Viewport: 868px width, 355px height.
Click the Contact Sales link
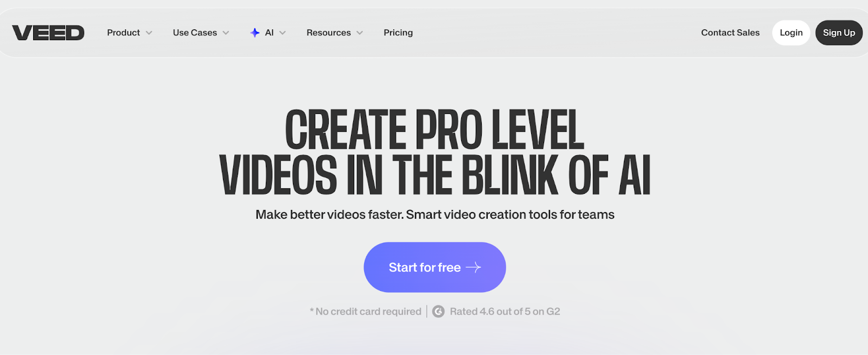pos(730,33)
